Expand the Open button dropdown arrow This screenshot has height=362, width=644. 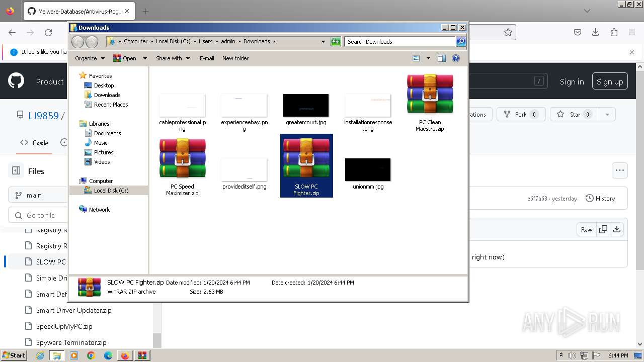coord(145,58)
